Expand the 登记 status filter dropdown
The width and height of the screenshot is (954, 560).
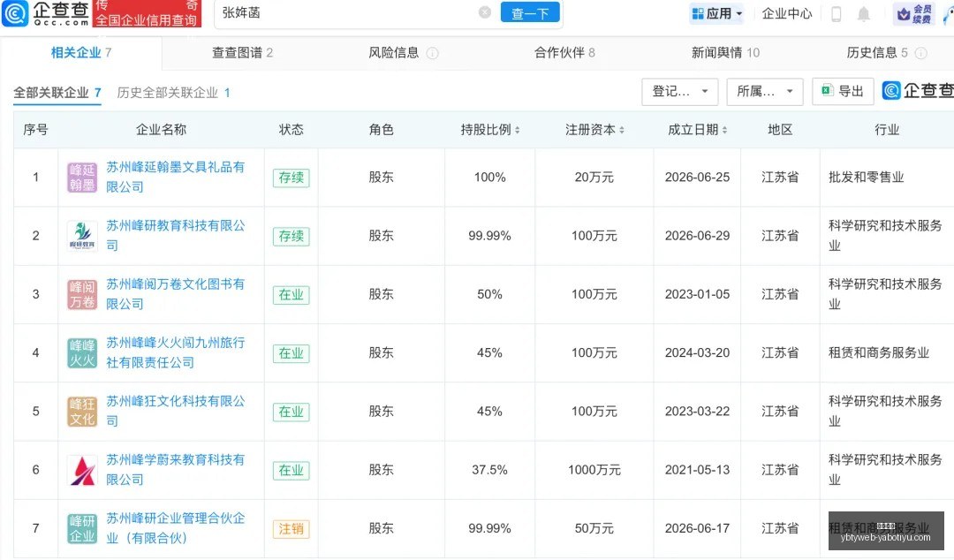click(679, 91)
